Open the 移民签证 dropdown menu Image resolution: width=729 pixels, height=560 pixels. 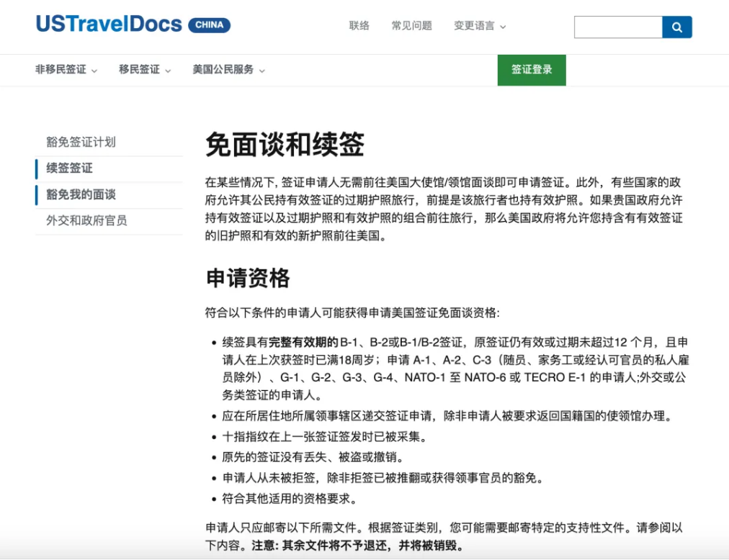(145, 70)
